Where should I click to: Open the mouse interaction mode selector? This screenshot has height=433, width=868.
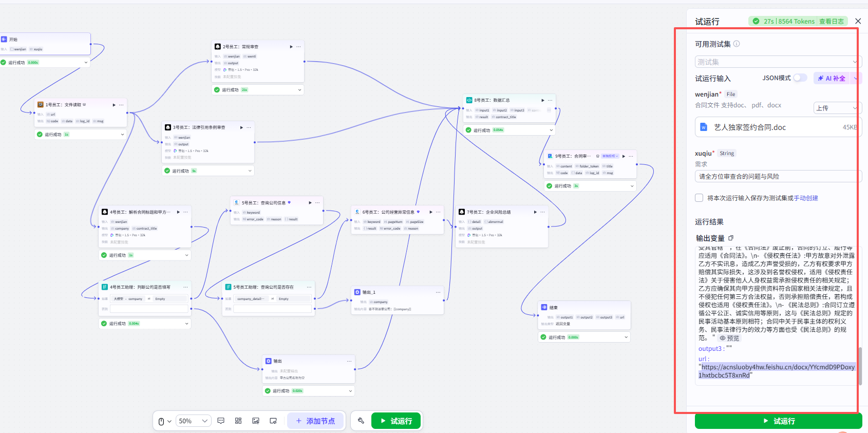tap(164, 421)
